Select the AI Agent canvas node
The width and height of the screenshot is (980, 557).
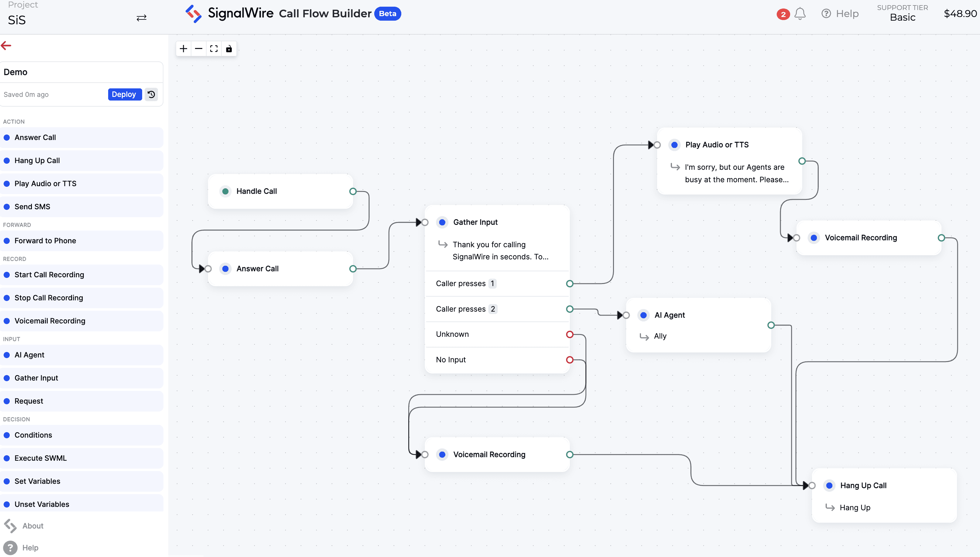pyautogui.click(x=698, y=325)
